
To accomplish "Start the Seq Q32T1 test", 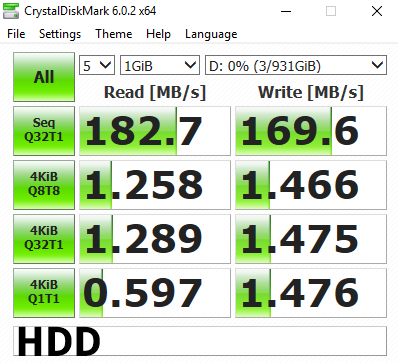I will point(44,131).
